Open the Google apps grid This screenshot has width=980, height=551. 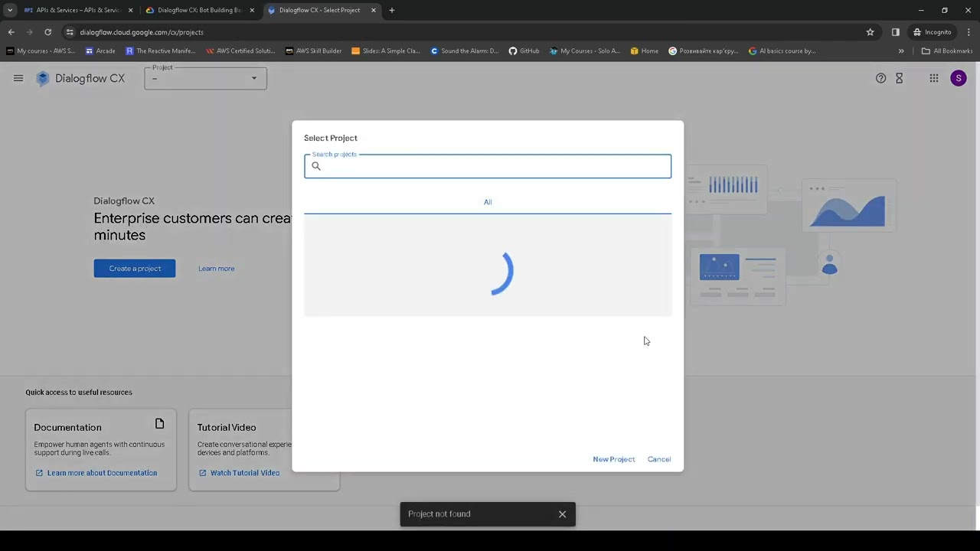tap(934, 78)
